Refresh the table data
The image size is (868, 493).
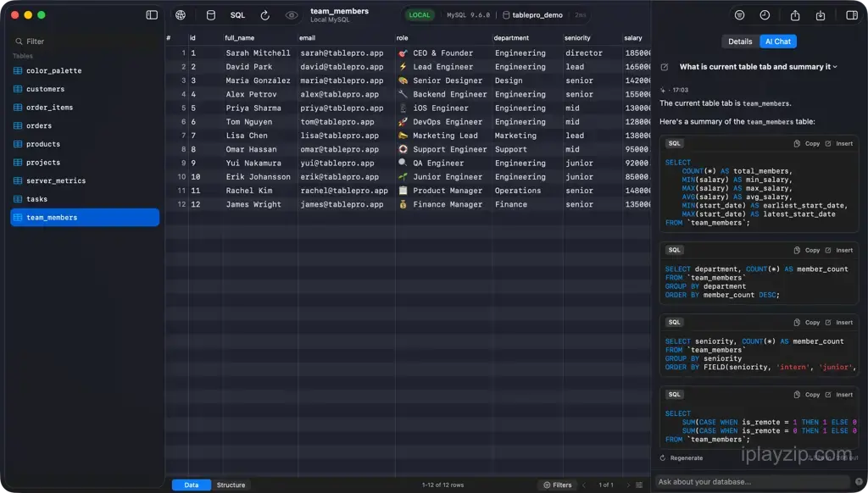[x=265, y=15]
